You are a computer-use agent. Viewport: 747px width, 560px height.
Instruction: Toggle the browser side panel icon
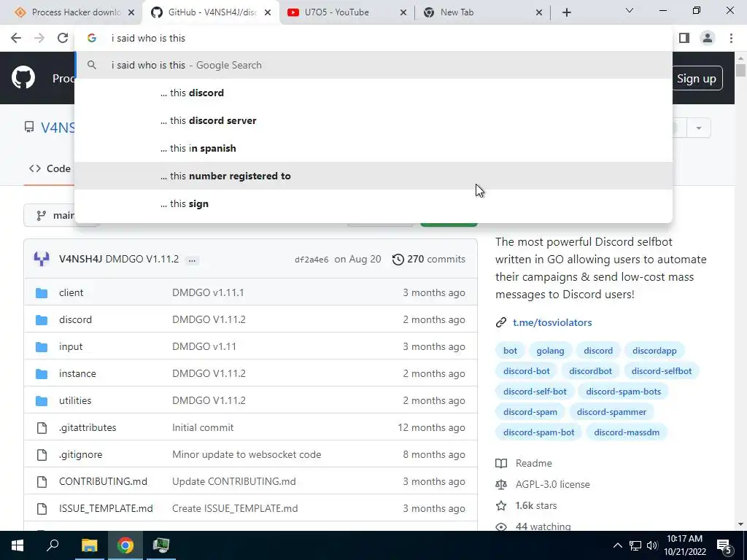coord(684,38)
